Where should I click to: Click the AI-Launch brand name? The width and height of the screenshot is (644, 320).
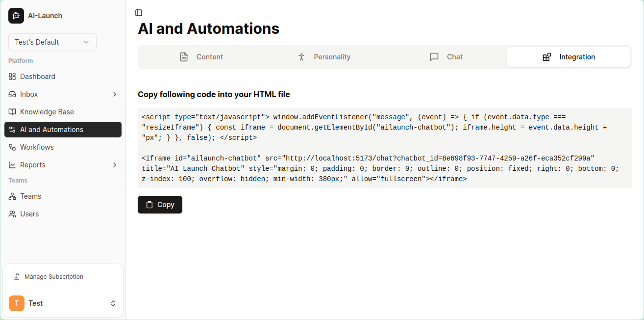point(45,16)
